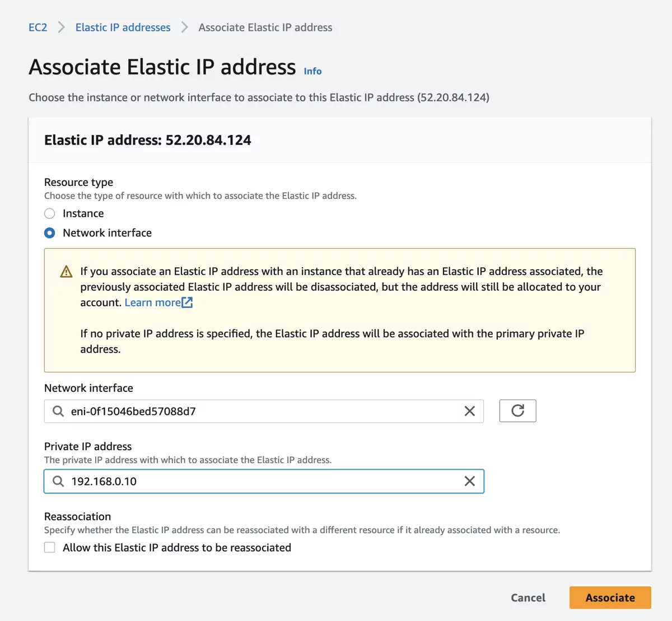
Task: Click the Info link beside the page title
Action: click(312, 71)
